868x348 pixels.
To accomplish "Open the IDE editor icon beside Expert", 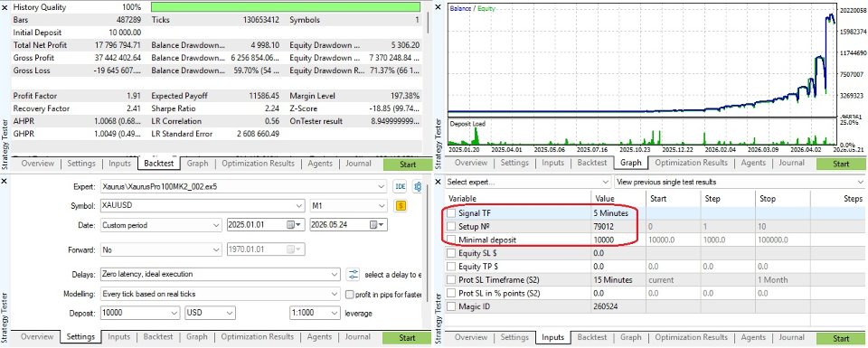I will [x=400, y=187].
